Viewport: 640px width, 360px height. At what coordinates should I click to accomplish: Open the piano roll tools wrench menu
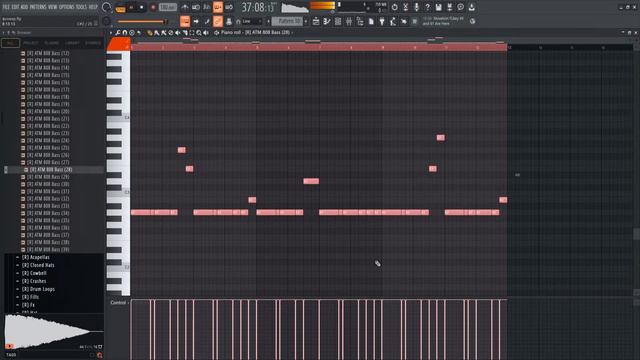[118, 33]
